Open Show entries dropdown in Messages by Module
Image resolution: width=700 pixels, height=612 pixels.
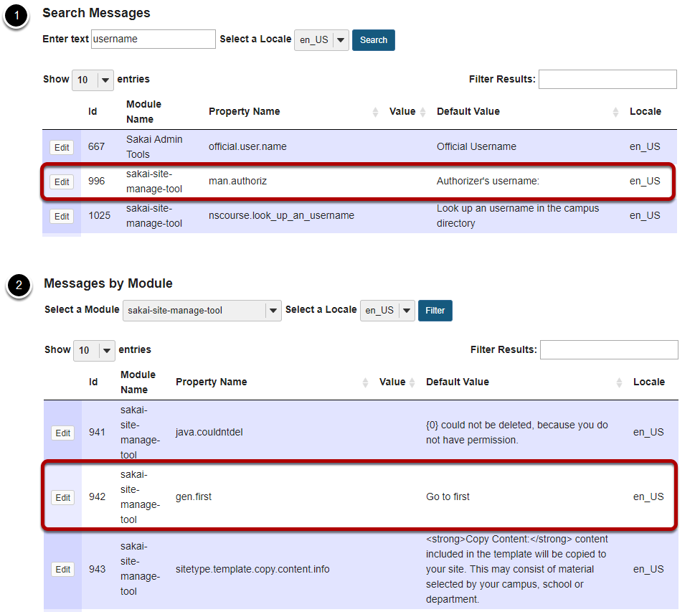[94, 351]
